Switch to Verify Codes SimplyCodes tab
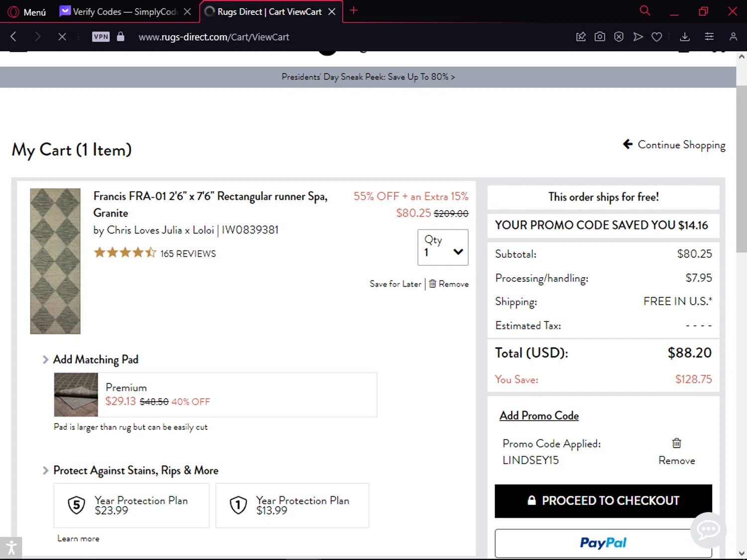The image size is (747, 560). [124, 11]
